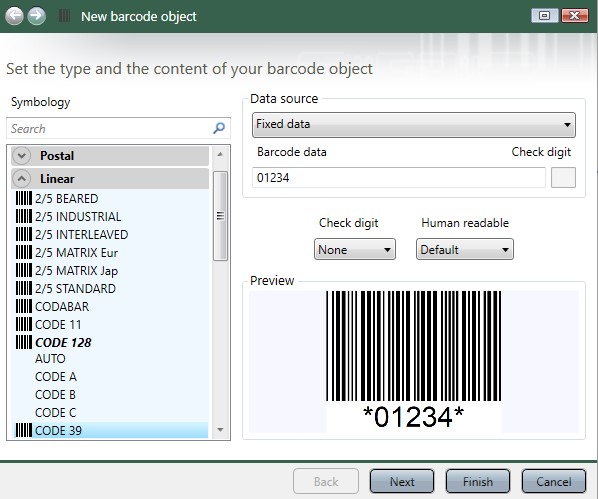598x499 pixels.
Task: Collapse the Linear symbology group
Action: tap(22, 179)
